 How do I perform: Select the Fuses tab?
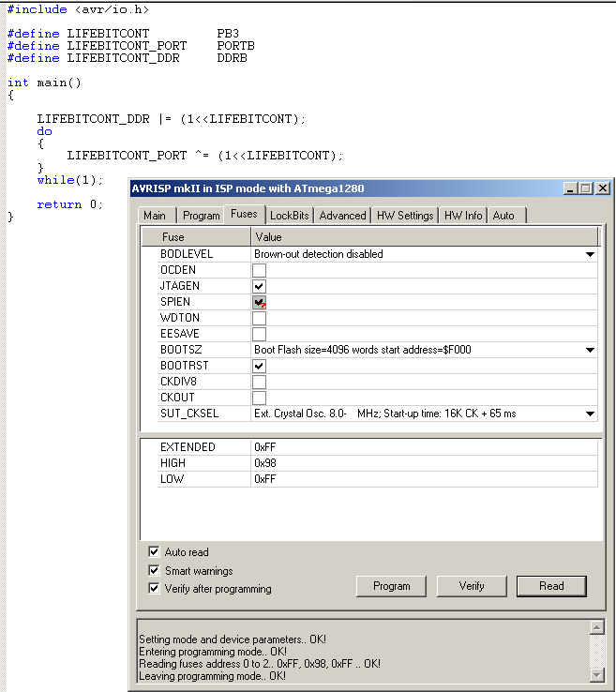(x=244, y=214)
